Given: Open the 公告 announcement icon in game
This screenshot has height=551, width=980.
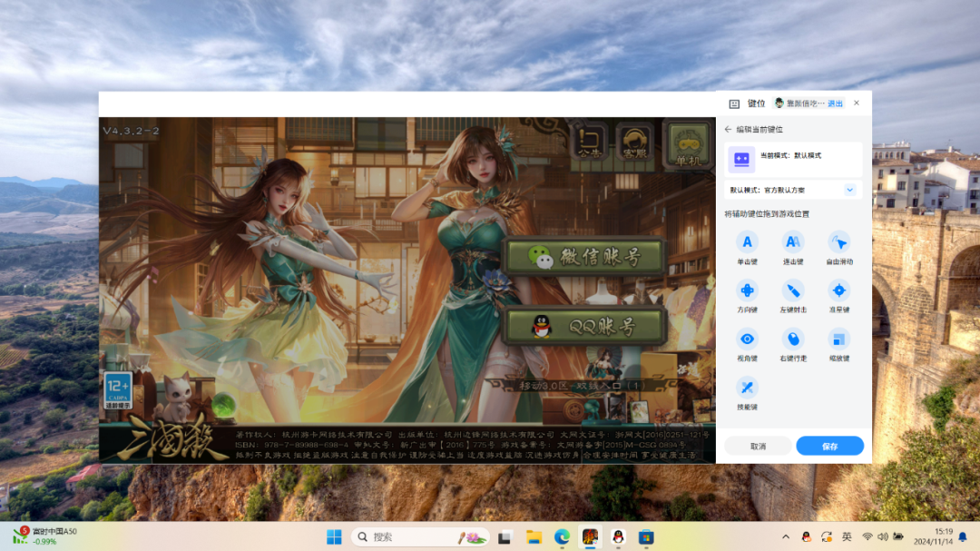Looking at the screenshot, I should pos(590,145).
